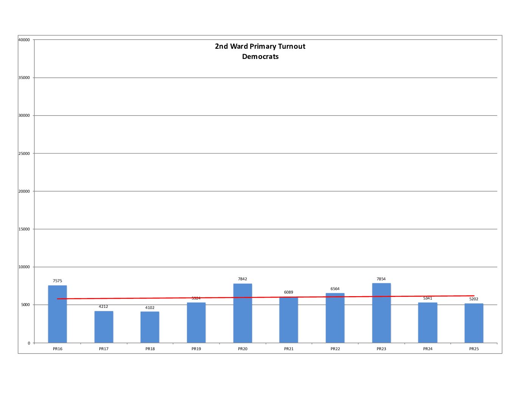
Task: Click the 4102 data label
Action: tap(150, 308)
